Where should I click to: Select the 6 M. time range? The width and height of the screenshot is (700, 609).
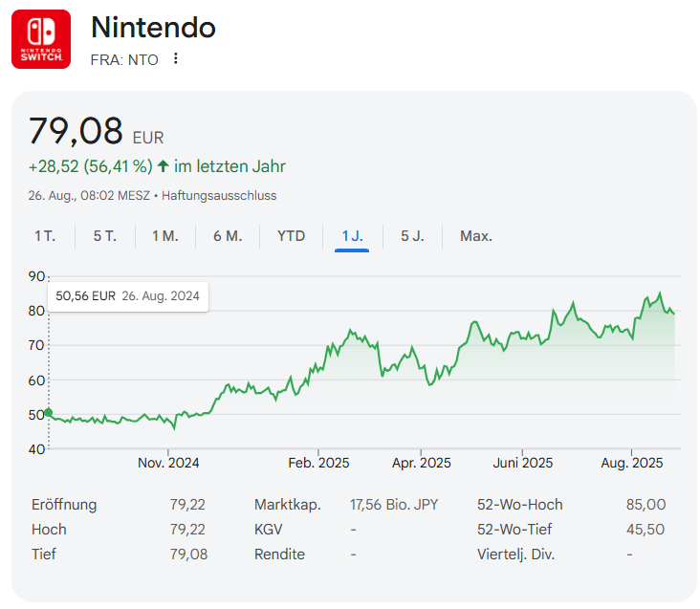pos(228,236)
